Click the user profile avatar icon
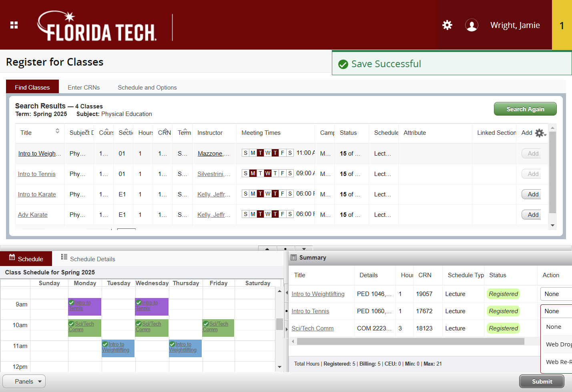The height and width of the screenshot is (392, 572). pyautogui.click(x=472, y=25)
